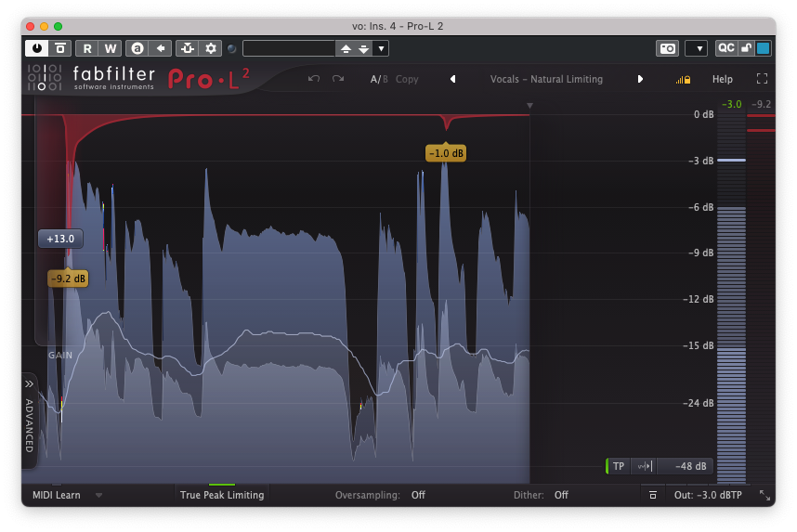
Task: Click the -1.0 dB peak reduction label
Action: tap(446, 153)
